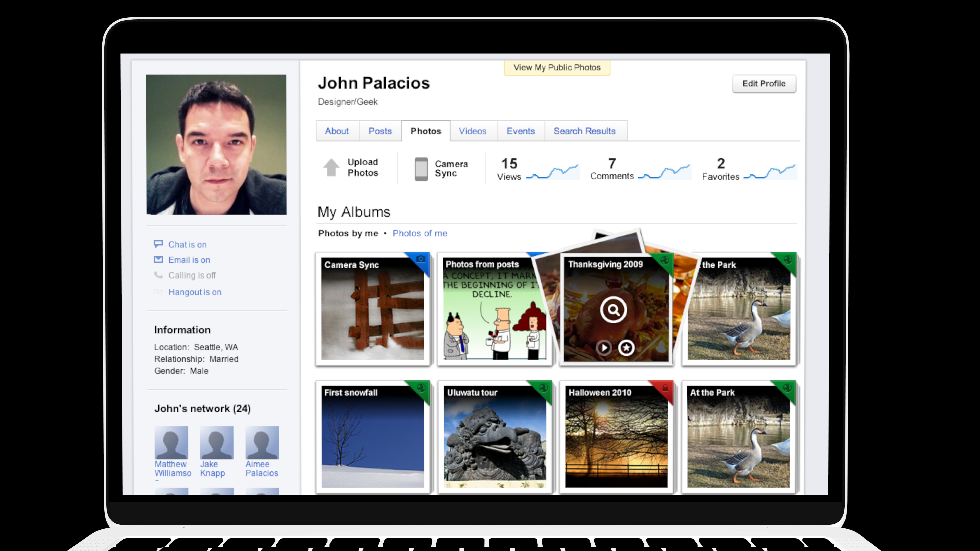Click the John's network (24) heading

(x=202, y=408)
